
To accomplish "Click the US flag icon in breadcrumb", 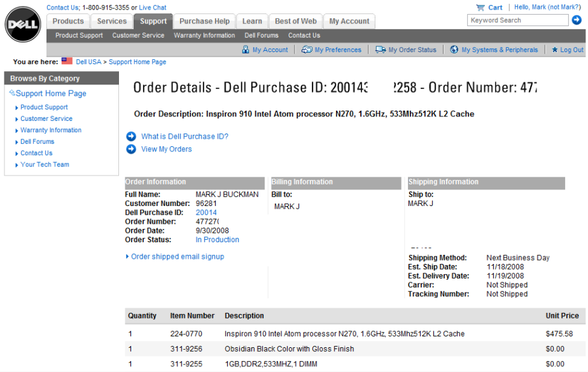I will 67,62.
